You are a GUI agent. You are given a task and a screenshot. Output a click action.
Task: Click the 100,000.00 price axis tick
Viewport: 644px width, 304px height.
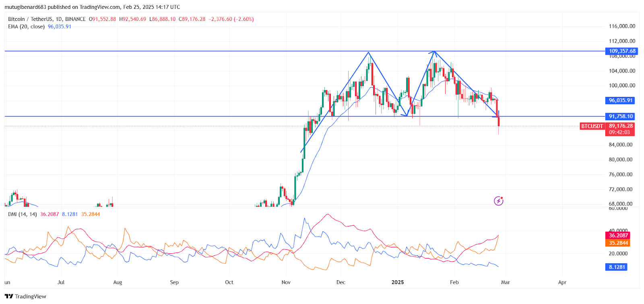(622, 85)
